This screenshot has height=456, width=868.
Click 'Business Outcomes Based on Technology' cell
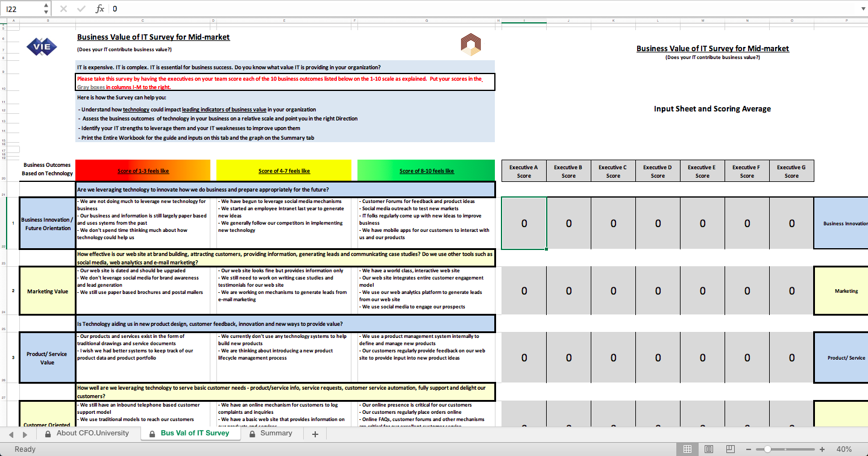click(x=47, y=169)
